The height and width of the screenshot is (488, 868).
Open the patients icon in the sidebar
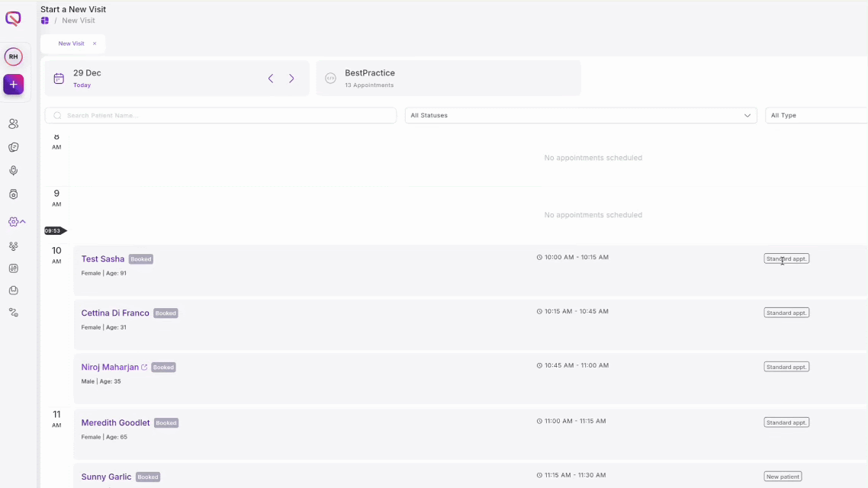[x=13, y=124]
